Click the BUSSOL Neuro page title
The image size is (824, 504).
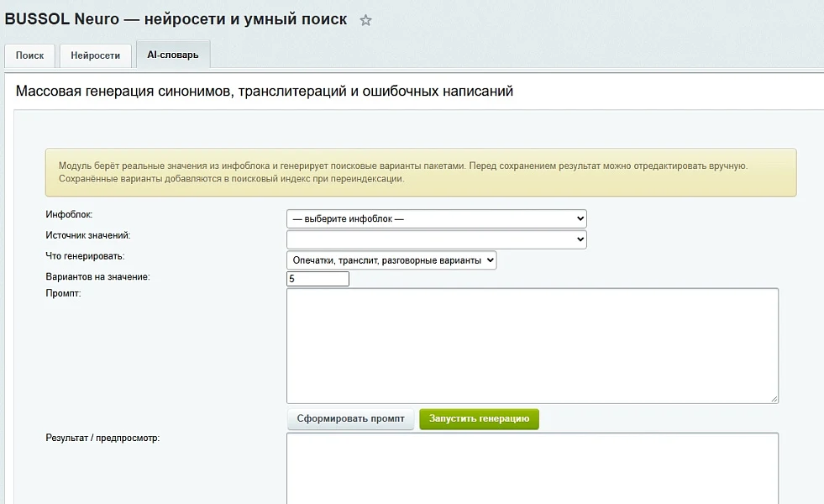(176, 19)
